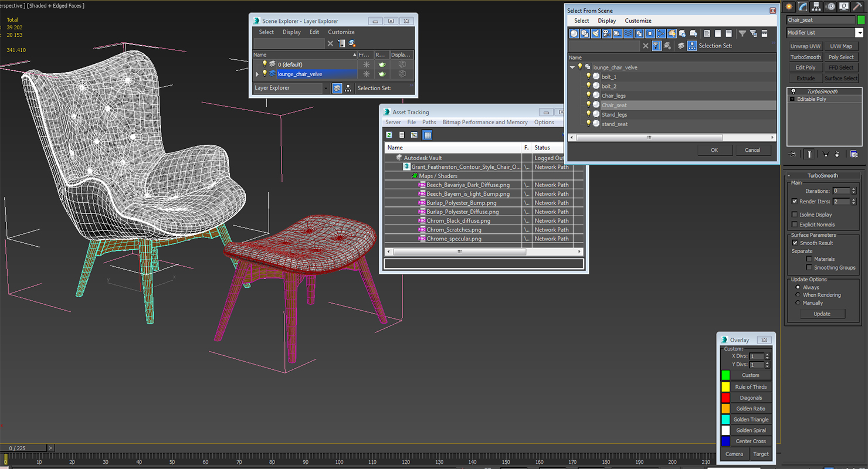Increase the Iterations spinner value
Screen dimensions: 868x469
(854, 189)
